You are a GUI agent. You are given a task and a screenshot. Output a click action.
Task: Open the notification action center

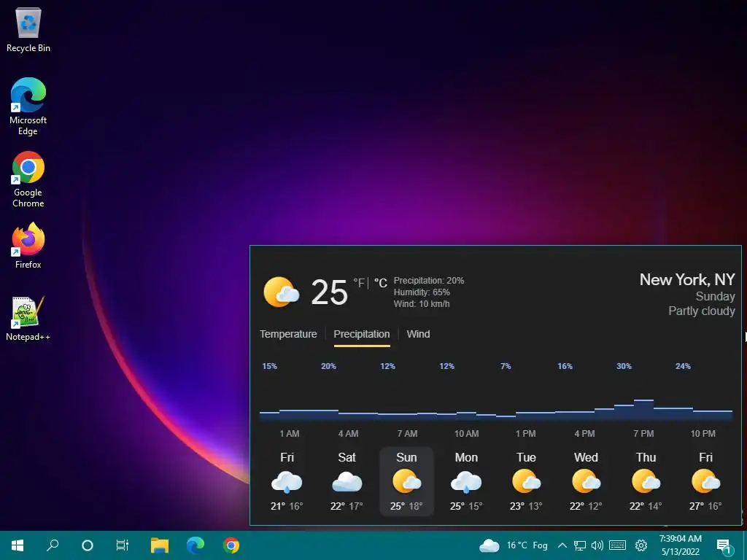pos(724,545)
